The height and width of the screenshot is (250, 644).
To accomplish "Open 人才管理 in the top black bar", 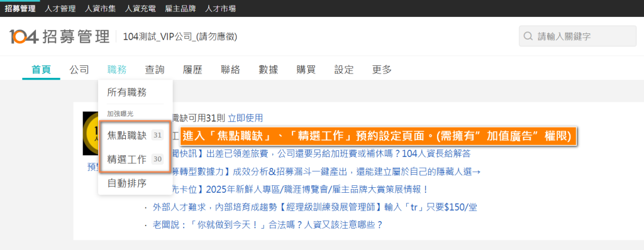I will pos(60,8).
